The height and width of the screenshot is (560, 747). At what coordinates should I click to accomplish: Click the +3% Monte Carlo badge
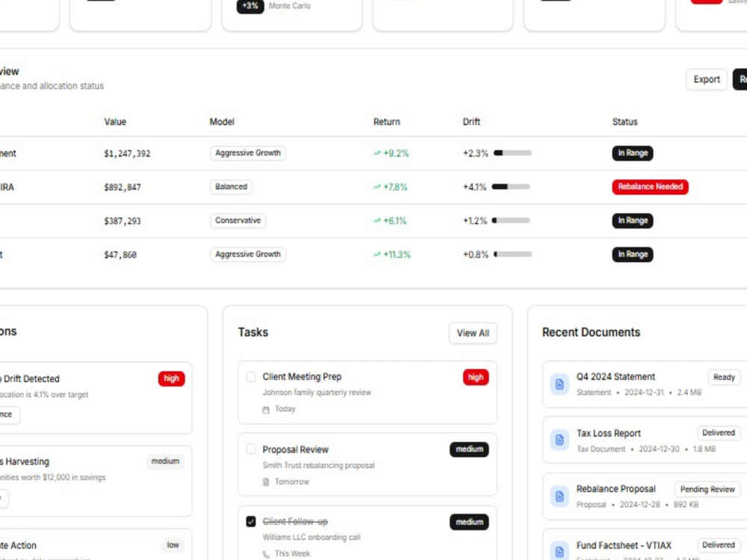coord(250,6)
